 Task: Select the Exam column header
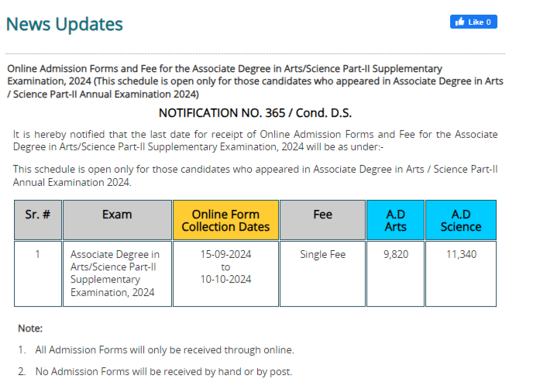pyautogui.click(x=117, y=215)
